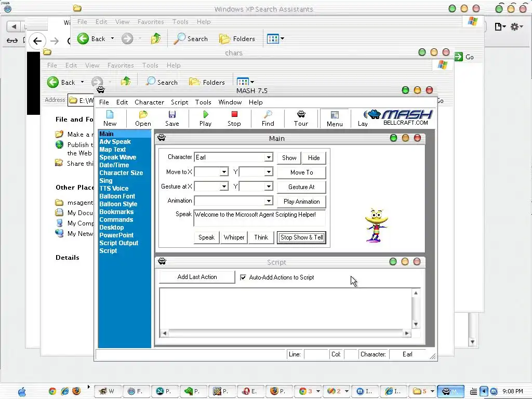The image size is (532, 399).
Task: Click Back in Search Assistants window
Action: click(91, 38)
